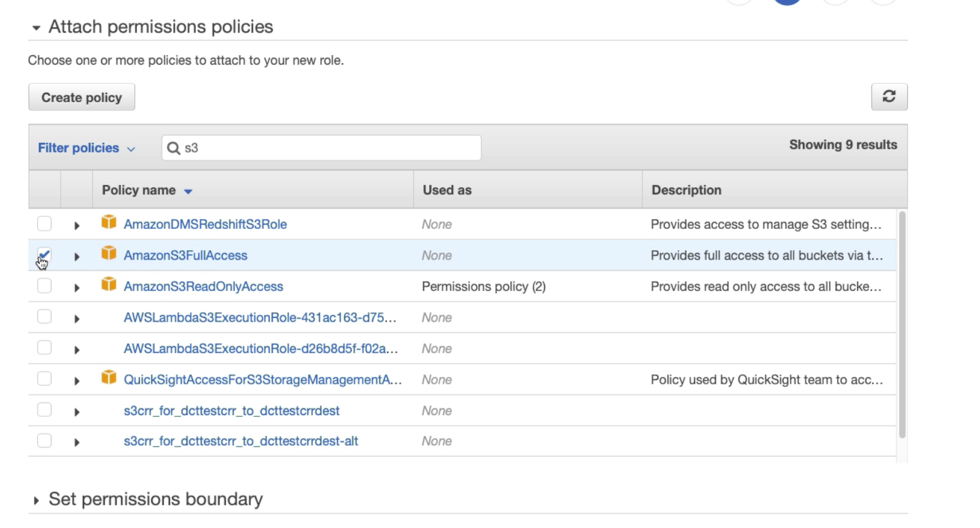Screen dimensions: 980x528
Task: Open the Filter policies dropdown
Action: [x=86, y=148]
